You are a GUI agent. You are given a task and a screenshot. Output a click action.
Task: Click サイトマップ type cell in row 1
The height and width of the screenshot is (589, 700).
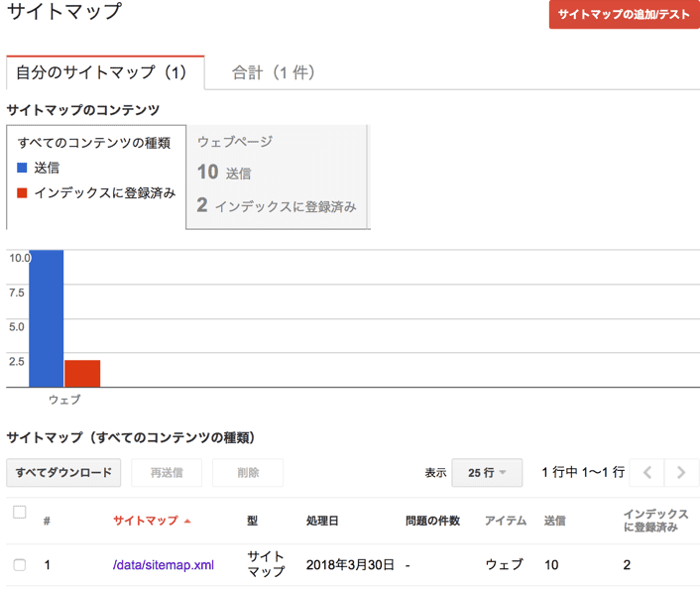click(x=266, y=564)
